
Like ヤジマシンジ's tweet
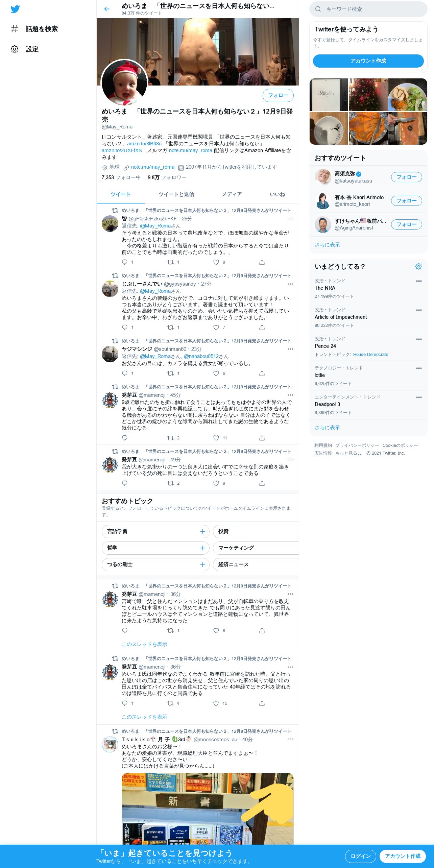pyautogui.click(x=216, y=373)
